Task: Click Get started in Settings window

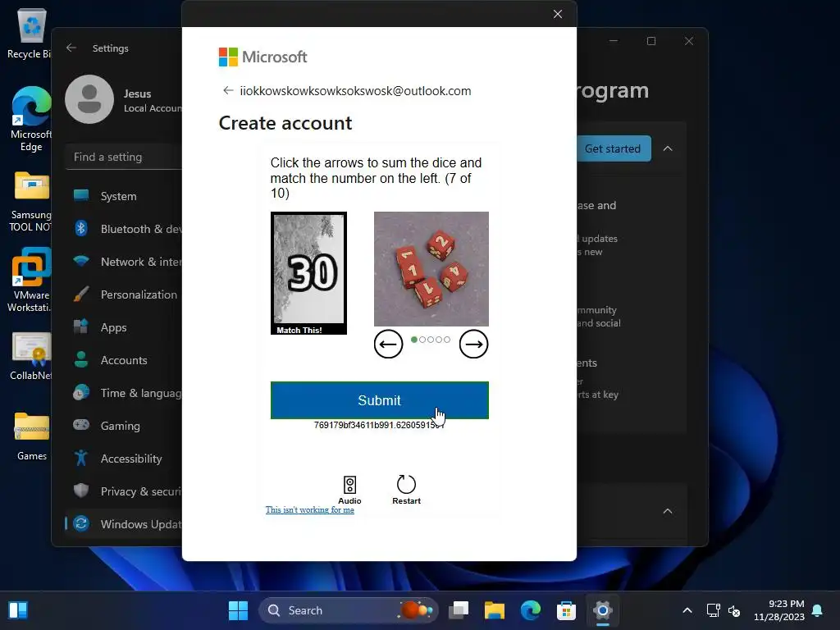Action: coord(614,149)
